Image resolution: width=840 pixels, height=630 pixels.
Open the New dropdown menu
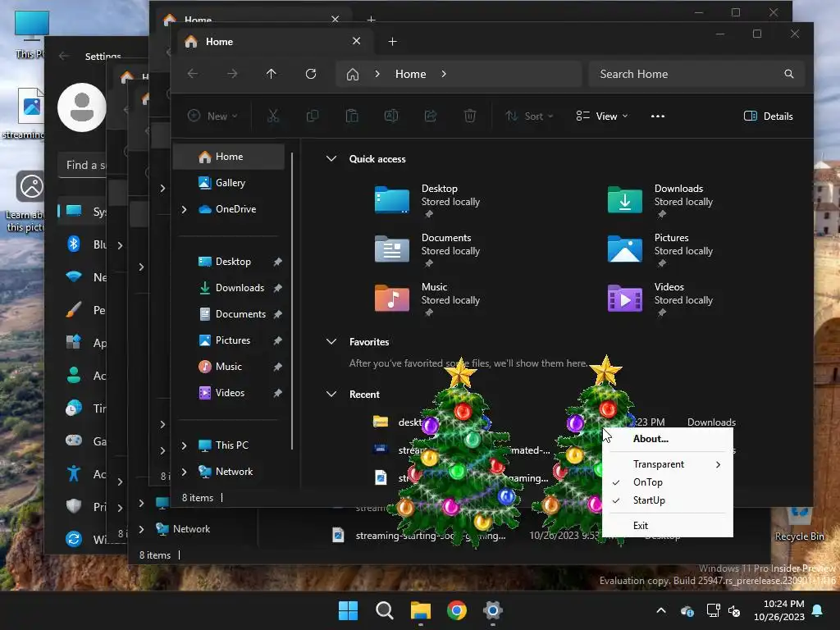click(x=212, y=116)
